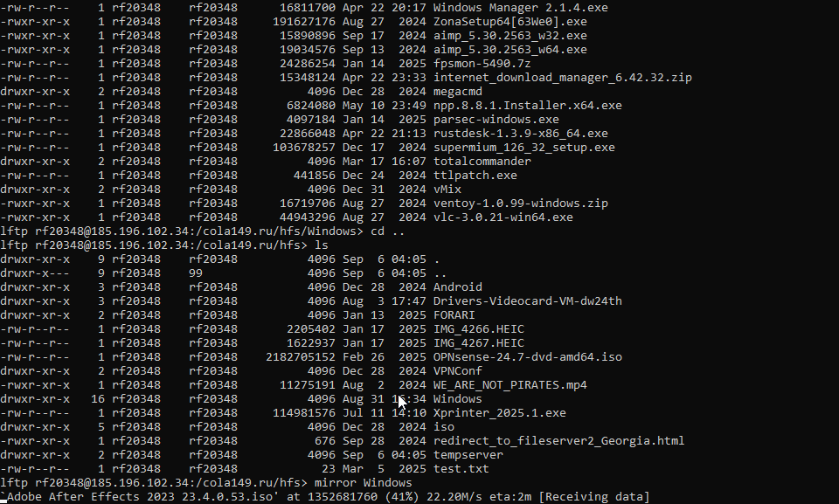Click the "mirror Windows" command text
The width and height of the screenshot is (839, 504).
coord(363,483)
